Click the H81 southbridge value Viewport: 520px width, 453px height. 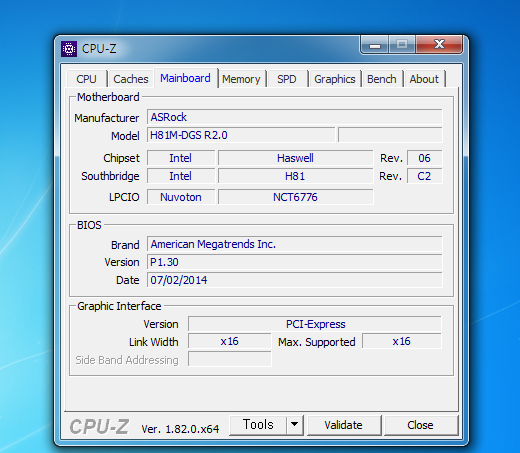pos(295,176)
